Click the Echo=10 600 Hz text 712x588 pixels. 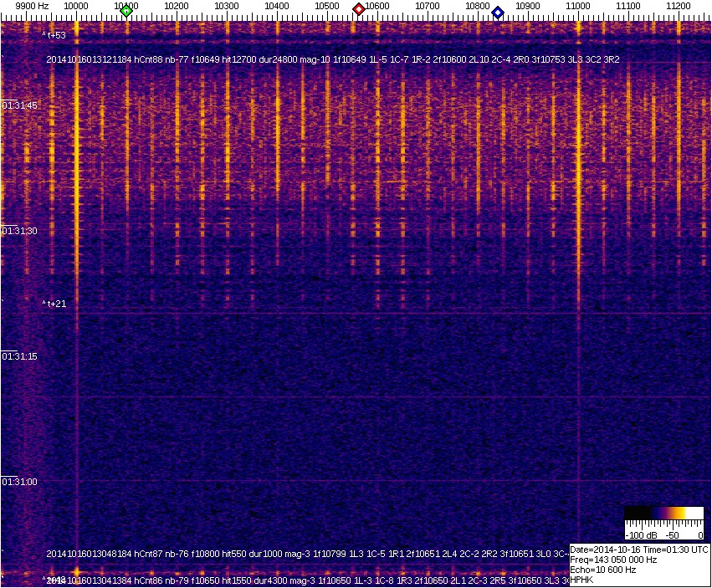(x=602, y=569)
